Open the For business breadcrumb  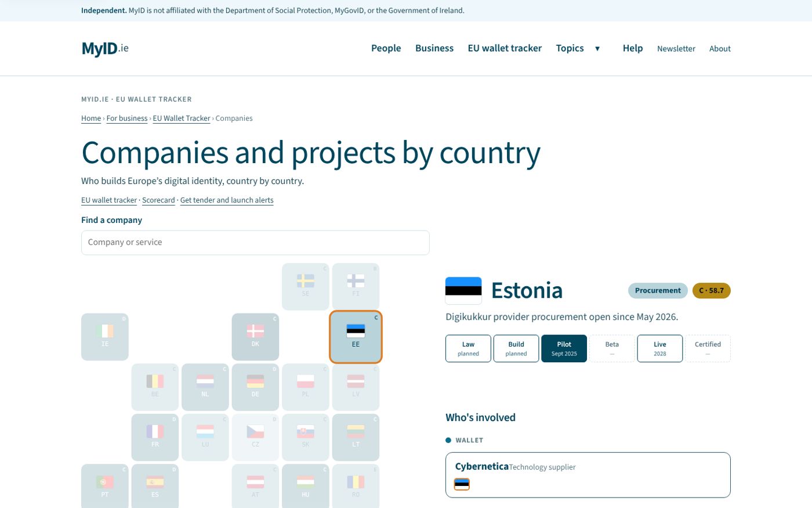[127, 118]
